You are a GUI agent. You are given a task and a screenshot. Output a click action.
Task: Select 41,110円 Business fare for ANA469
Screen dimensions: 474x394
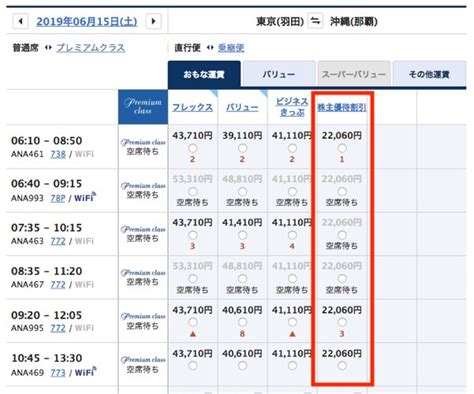point(292,366)
